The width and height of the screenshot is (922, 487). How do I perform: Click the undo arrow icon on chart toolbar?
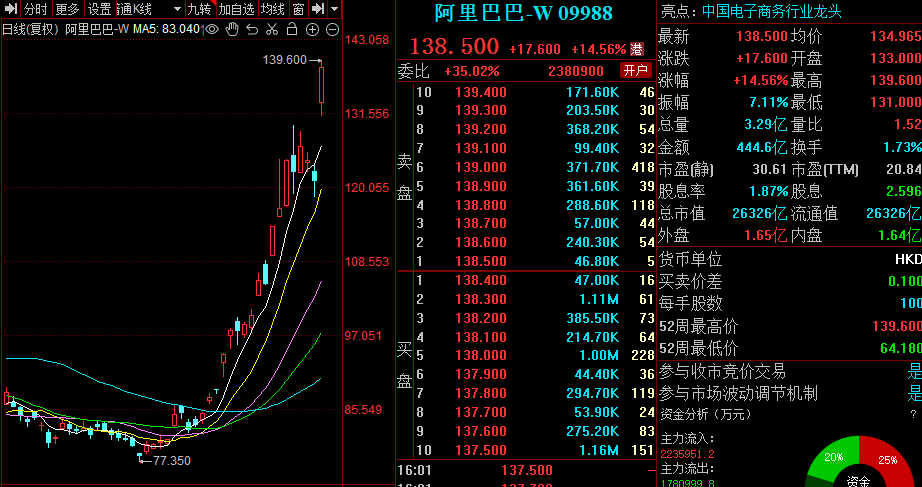point(252,29)
